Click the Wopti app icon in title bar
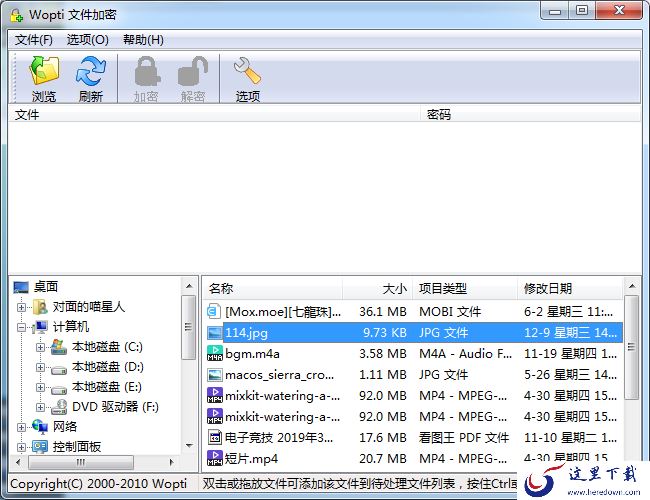The width and height of the screenshot is (650, 500). [x=17, y=15]
